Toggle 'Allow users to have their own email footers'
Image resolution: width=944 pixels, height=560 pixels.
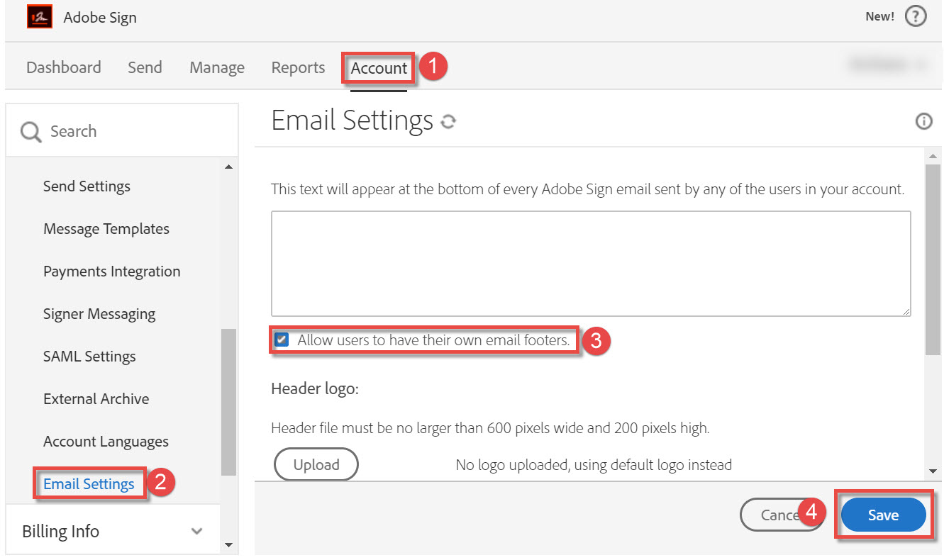[282, 340]
